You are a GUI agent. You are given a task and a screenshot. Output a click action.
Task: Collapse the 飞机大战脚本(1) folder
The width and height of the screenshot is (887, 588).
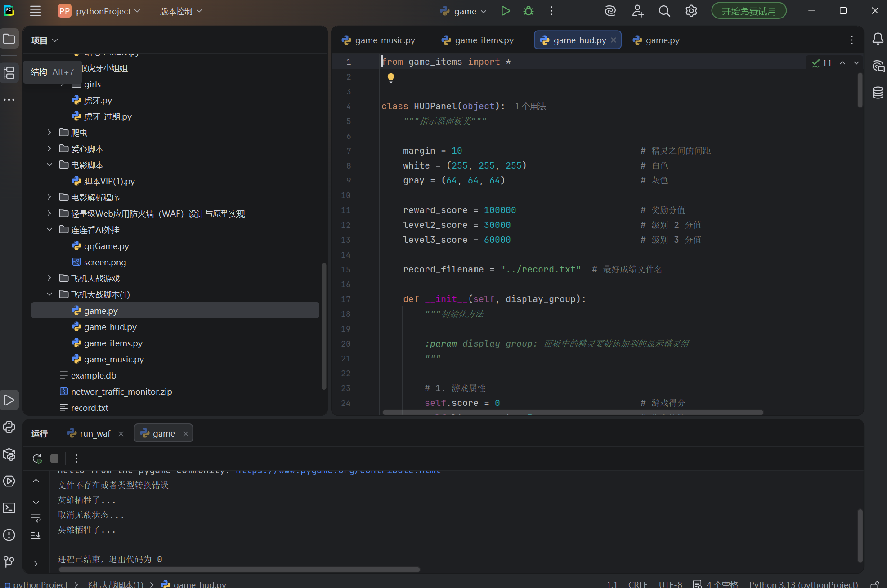tap(49, 294)
